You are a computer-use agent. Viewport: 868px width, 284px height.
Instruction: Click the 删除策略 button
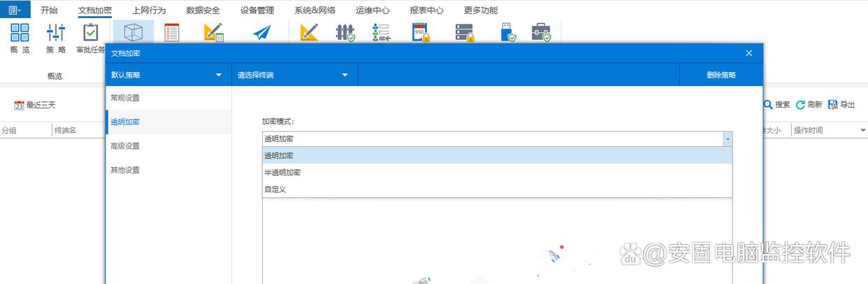pos(721,75)
